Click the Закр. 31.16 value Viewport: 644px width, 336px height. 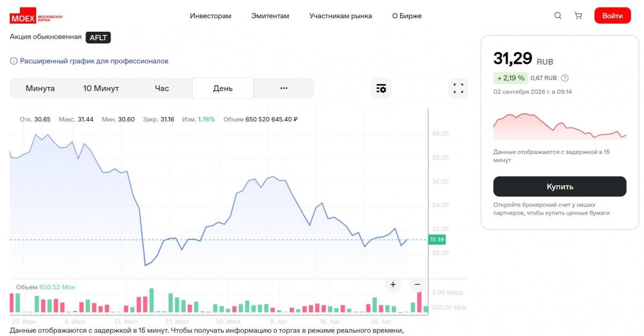tap(158, 119)
